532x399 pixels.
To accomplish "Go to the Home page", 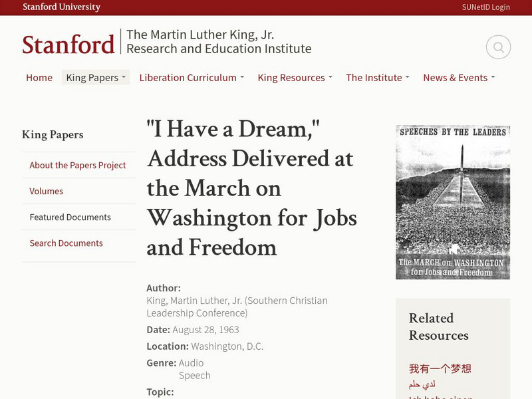I will pos(39,78).
